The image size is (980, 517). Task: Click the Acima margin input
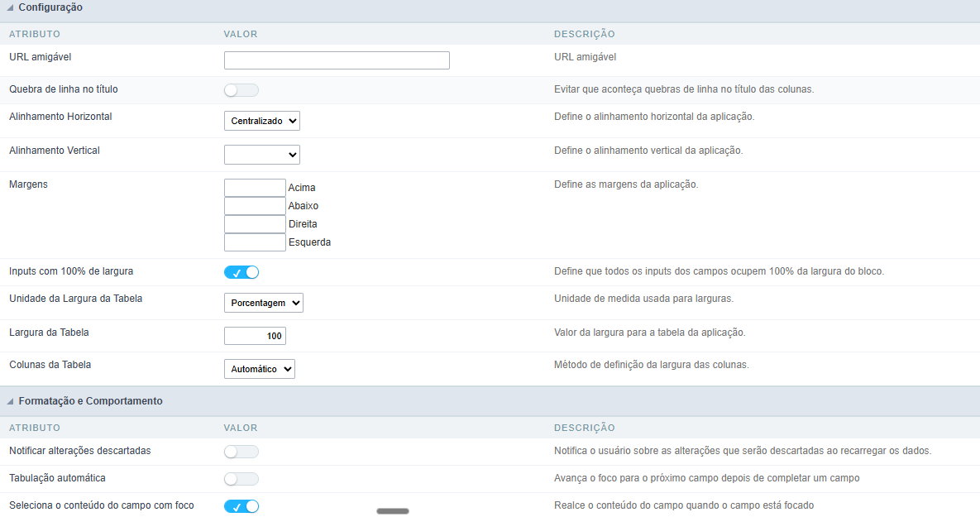pyautogui.click(x=255, y=188)
